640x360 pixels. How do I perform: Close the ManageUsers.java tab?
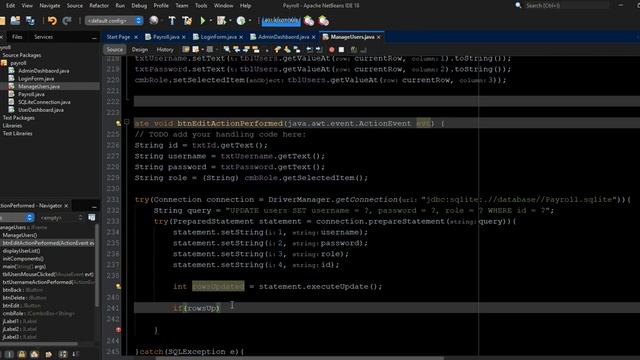coord(379,37)
